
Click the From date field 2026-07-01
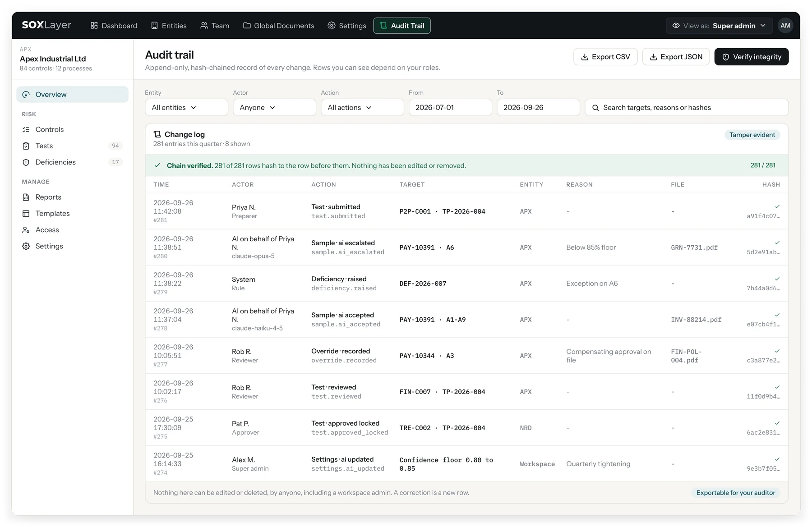pyautogui.click(x=450, y=108)
